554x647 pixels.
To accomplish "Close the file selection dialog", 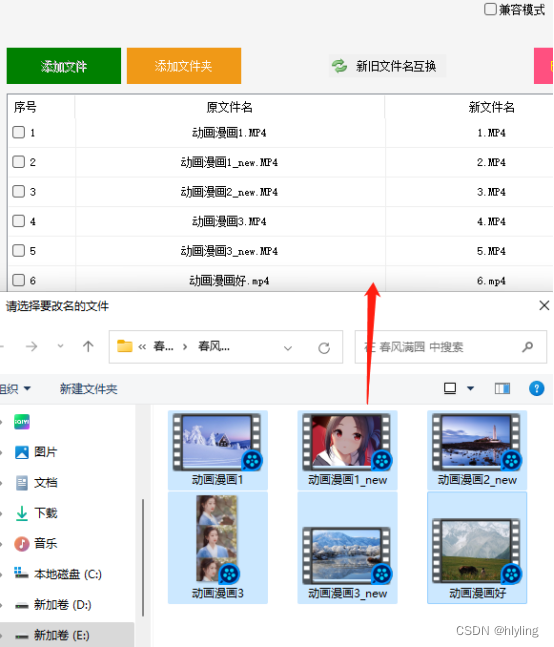I will [x=544, y=305].
